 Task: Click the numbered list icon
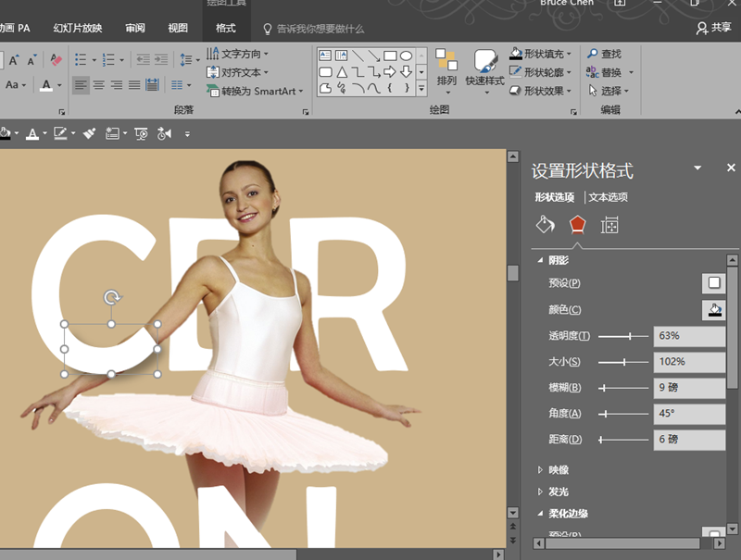(108, 59)
